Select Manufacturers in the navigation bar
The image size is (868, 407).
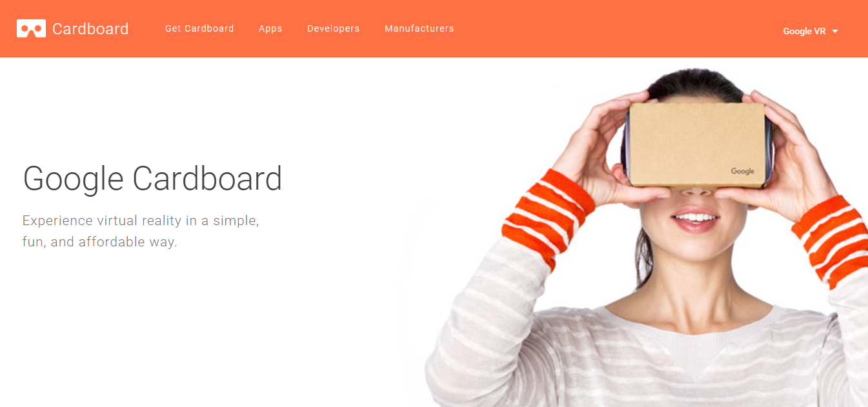pos(419,28)
